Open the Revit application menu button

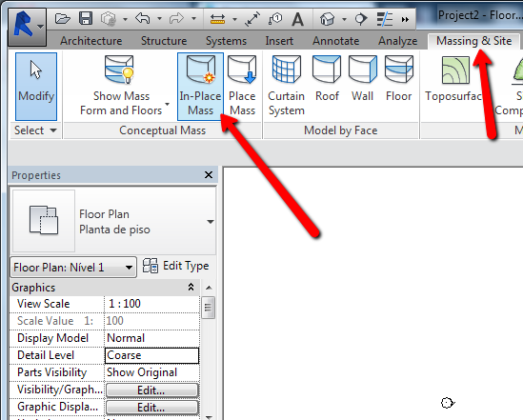coord(27,27)
